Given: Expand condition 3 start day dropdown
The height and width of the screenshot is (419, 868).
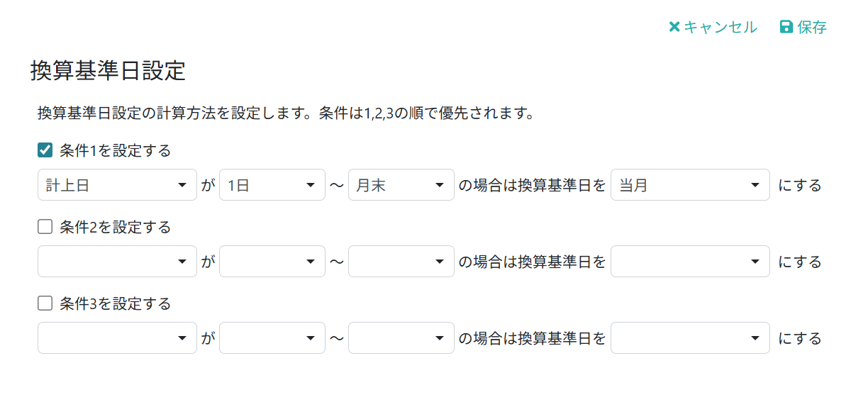Looking at the screenshot, I should click(272, 338).
